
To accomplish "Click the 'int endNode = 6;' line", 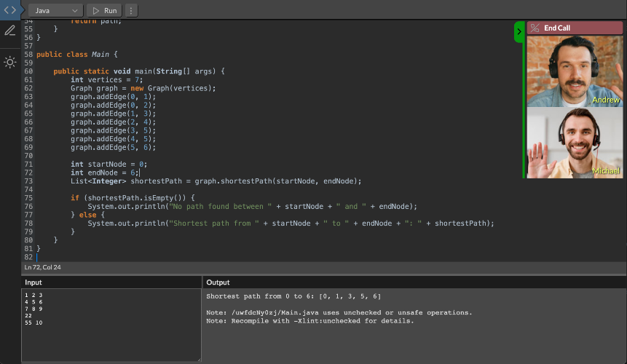I will point(105,173).
